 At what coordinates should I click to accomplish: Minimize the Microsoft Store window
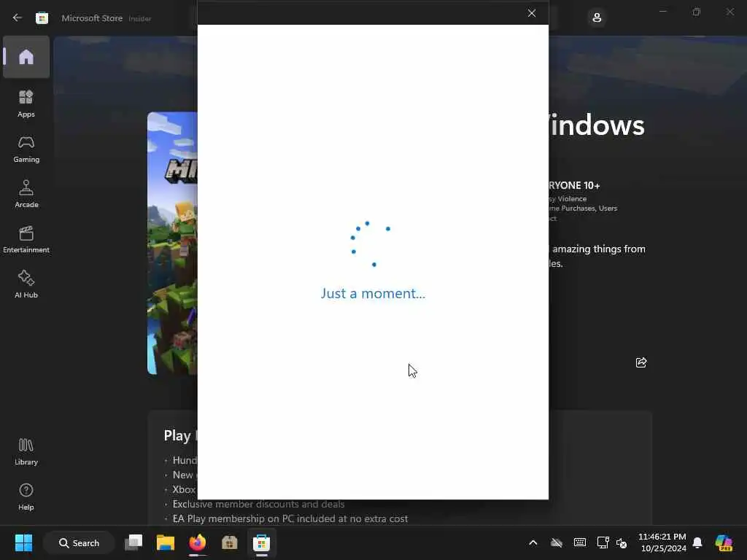coord(662,12)
